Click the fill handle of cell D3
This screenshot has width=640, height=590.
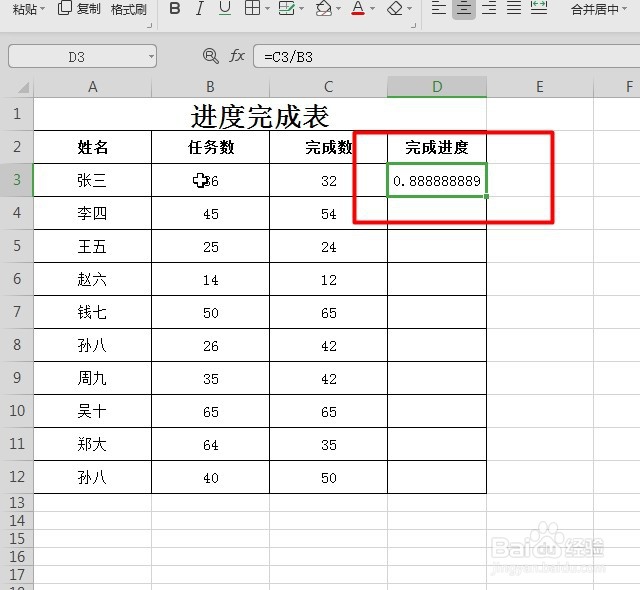click(486, 196)
